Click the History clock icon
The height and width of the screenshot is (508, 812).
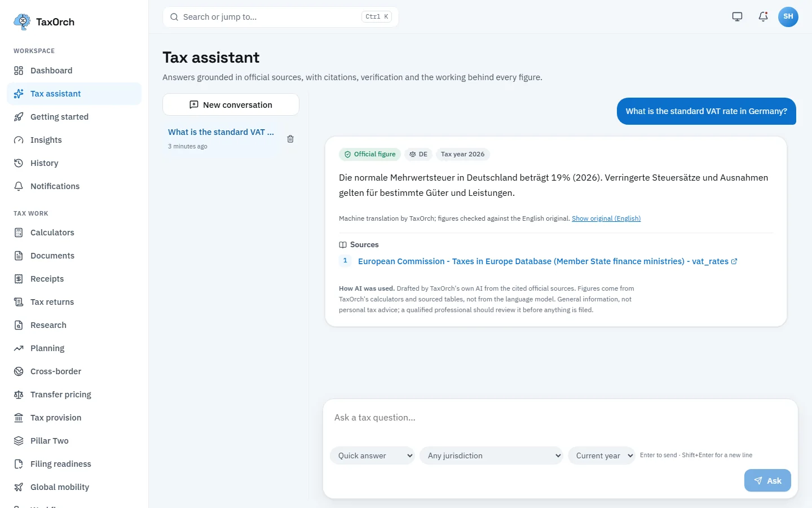click(19, 163)
